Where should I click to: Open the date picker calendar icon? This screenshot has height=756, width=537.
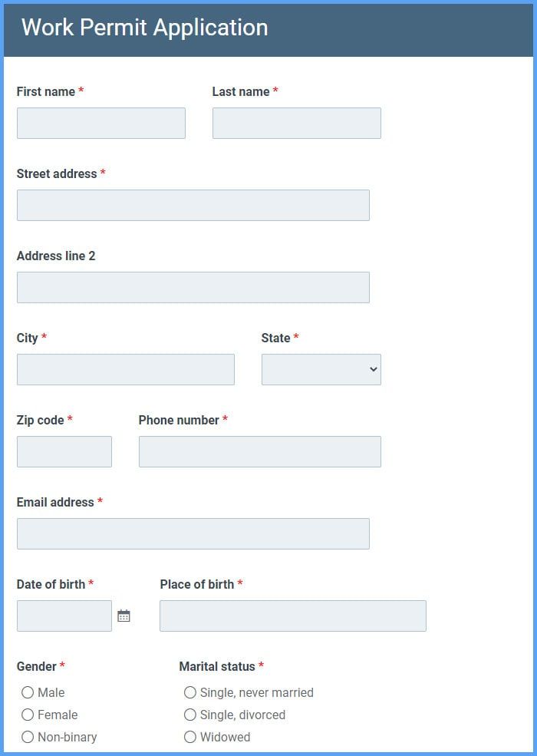(x=124, y=615)
